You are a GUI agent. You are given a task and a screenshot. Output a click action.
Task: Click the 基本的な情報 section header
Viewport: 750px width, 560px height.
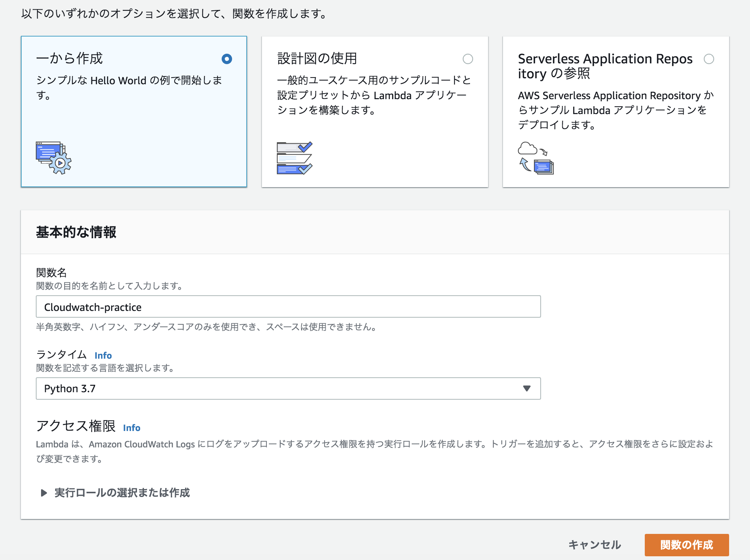[76, 232]
